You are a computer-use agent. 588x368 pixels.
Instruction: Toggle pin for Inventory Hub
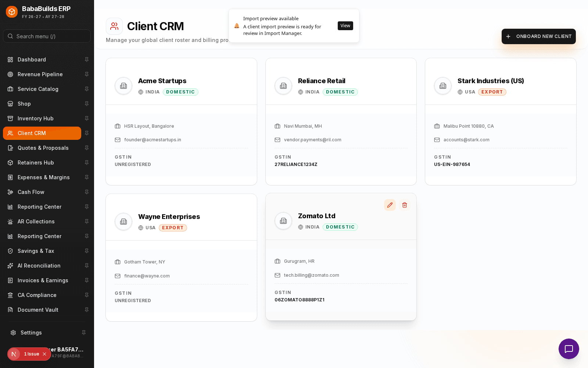(x=87, y=118)
